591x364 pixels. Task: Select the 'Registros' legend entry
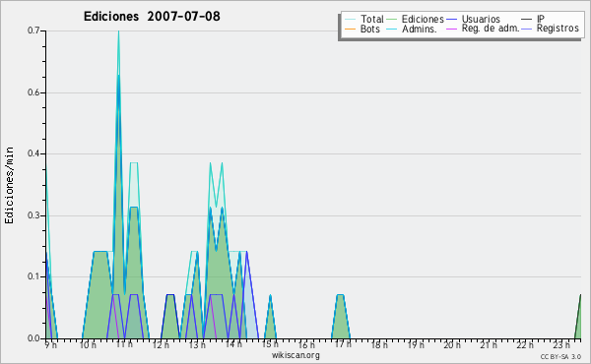coord(558,29)
